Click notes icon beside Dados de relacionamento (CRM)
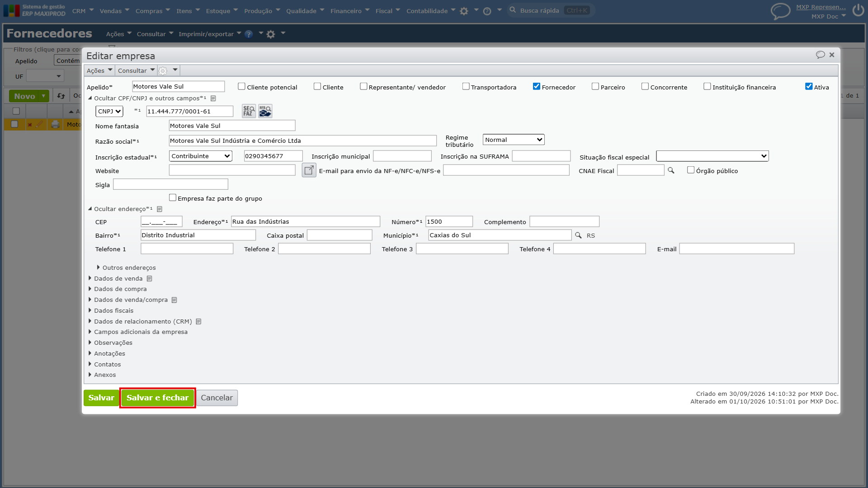The width and height of the screenshot is (868, 488). (x=198, y=322)
